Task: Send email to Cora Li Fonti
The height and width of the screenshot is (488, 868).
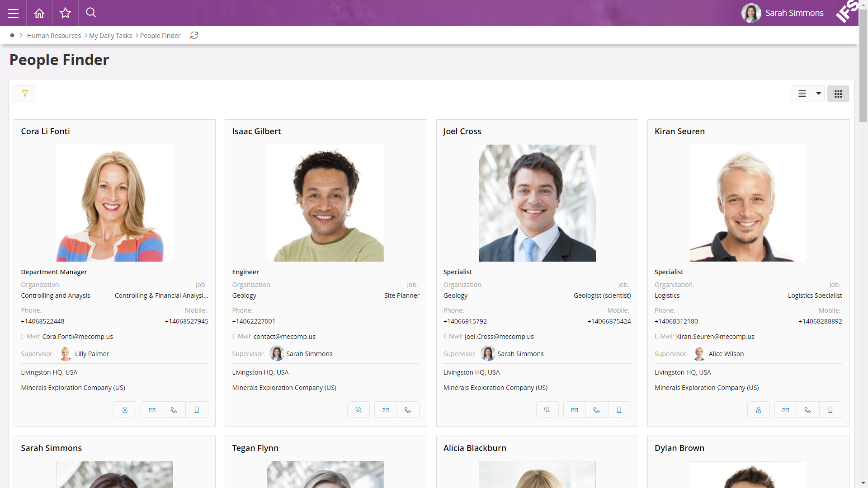Action: 152,410
